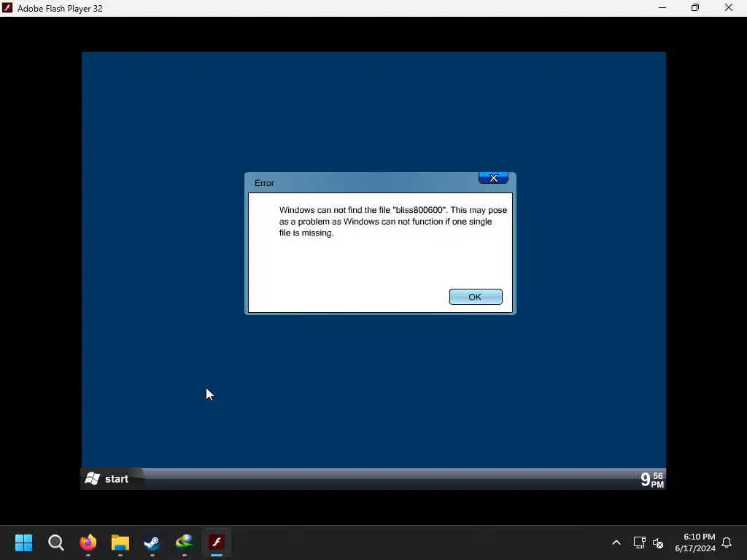Click the muted volume tray icon
The height and width of the screenshot is (560, 747).
658,542
